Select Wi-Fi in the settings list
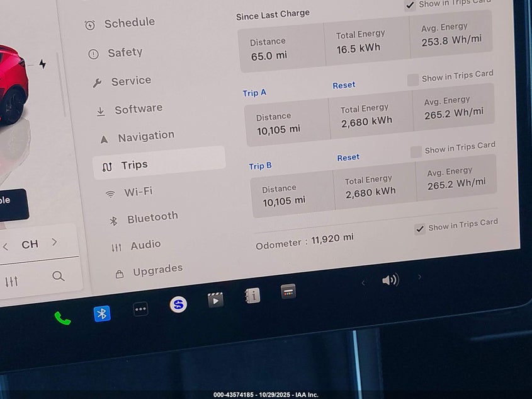Image resolution: width=532 pixels, height=399 pixels. 138,192
